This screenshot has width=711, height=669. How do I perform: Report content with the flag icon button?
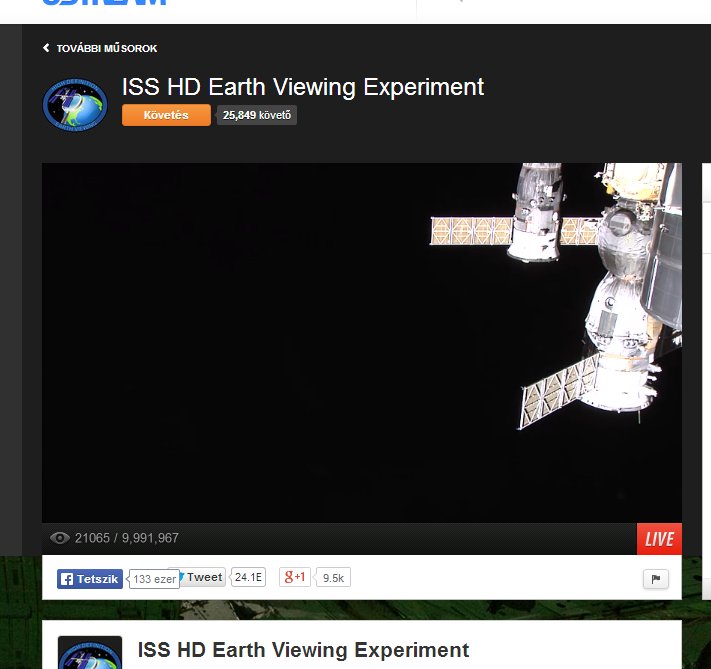656,579
